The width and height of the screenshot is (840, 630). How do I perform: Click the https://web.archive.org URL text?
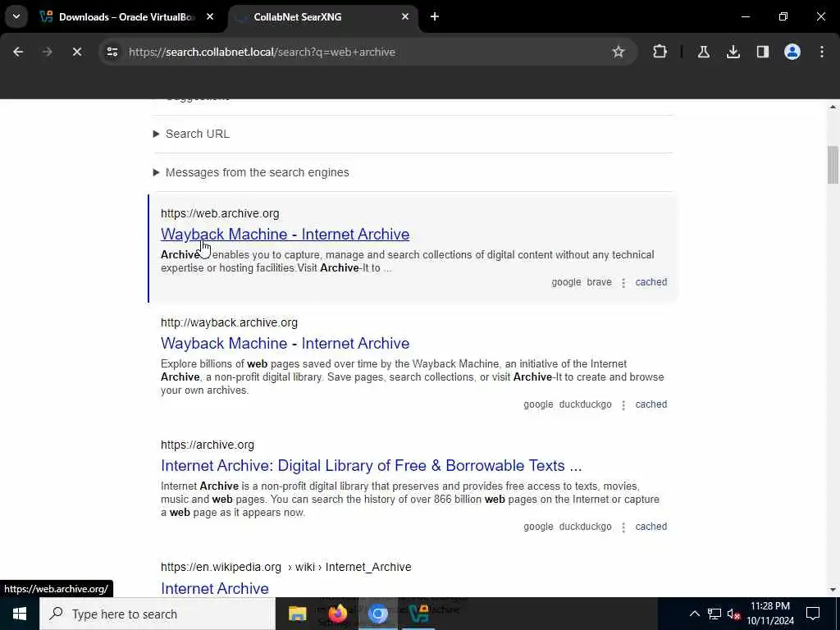(220, 213)
